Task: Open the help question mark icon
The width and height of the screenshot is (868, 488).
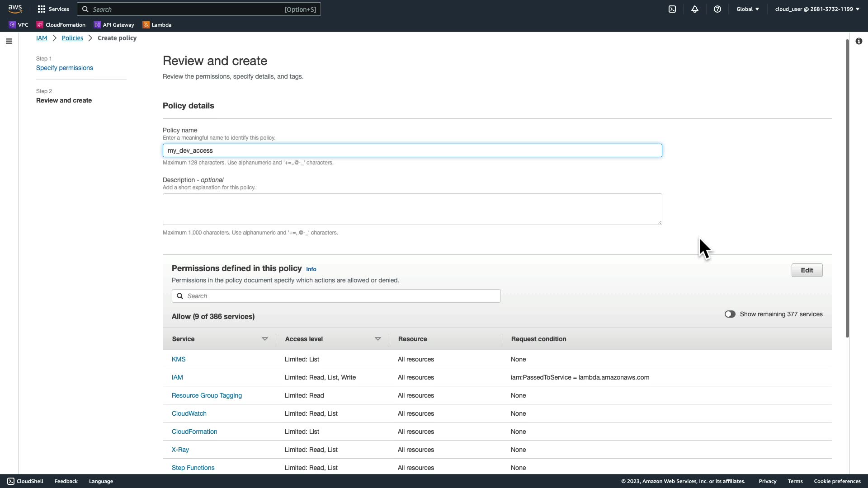Action: coord(717,9)
